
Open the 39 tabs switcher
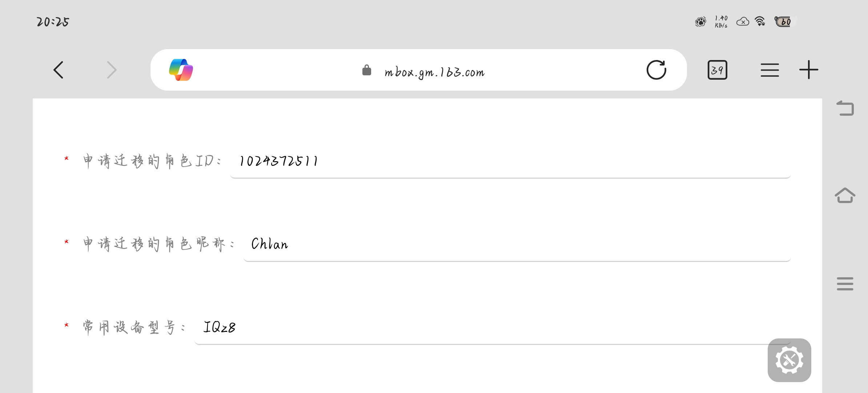(x=717, y=70)
